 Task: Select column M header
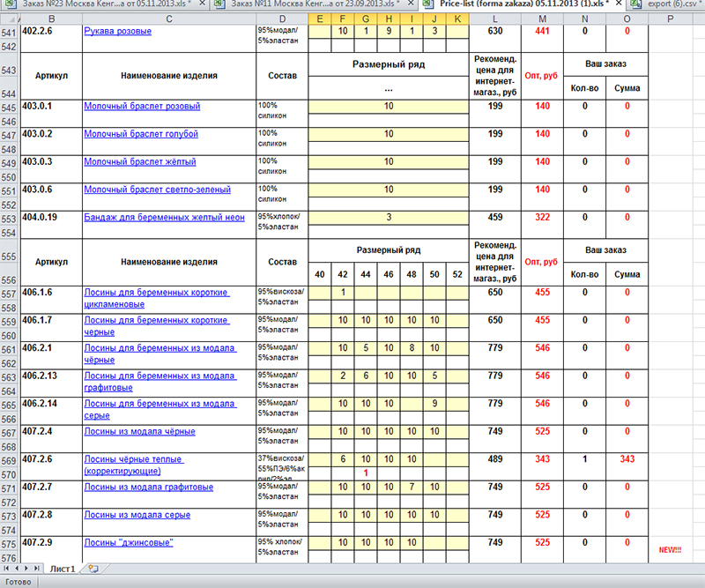point(542,19)
